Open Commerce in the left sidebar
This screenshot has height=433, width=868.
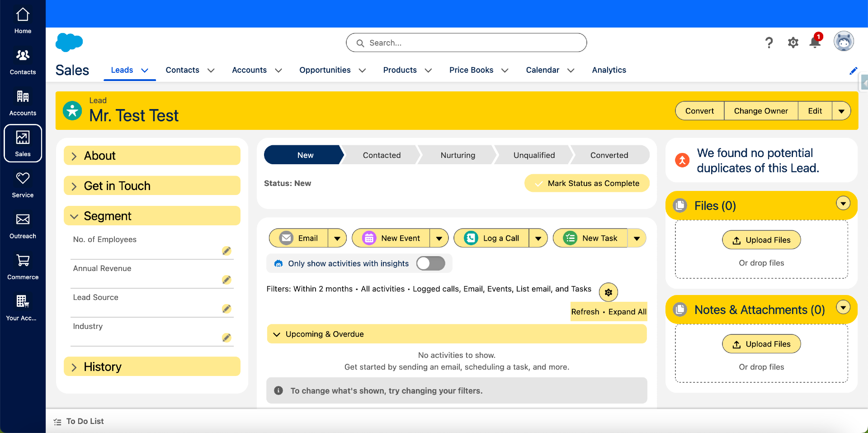pyautogui.click(x=23, y=267)
